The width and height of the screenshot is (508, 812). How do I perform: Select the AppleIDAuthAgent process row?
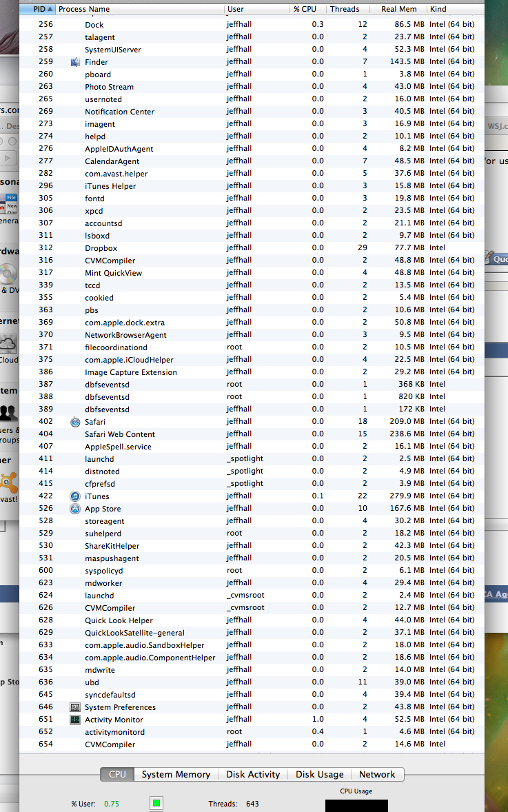[x=252, y=149]
